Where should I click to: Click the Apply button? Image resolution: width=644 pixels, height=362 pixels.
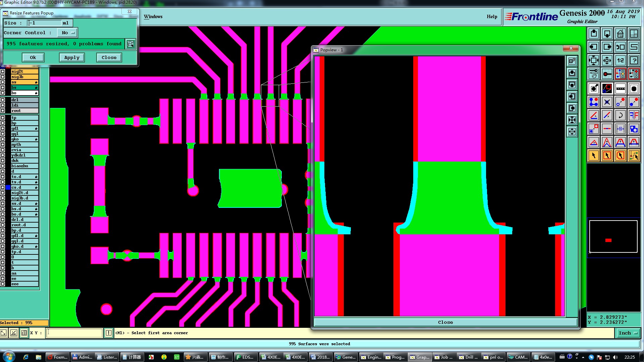[x=72, y=58]
